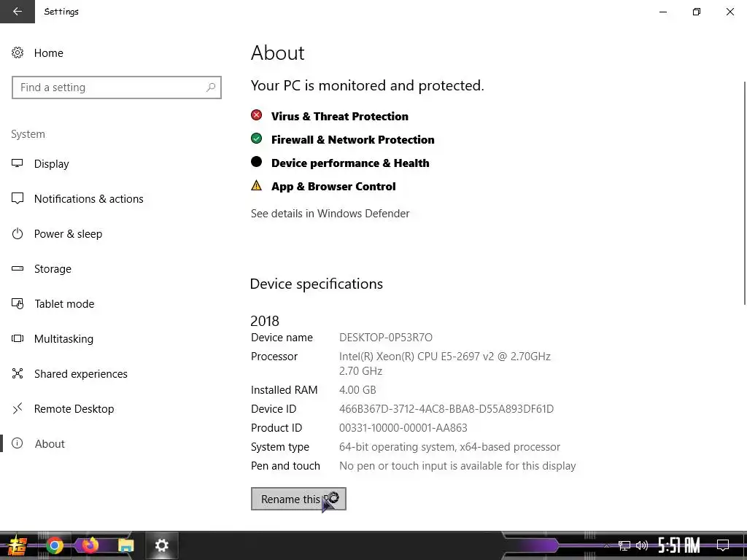747x560 pixels.
Task: Click the Device ID value 466B367D
Action: tap(446, 409)
